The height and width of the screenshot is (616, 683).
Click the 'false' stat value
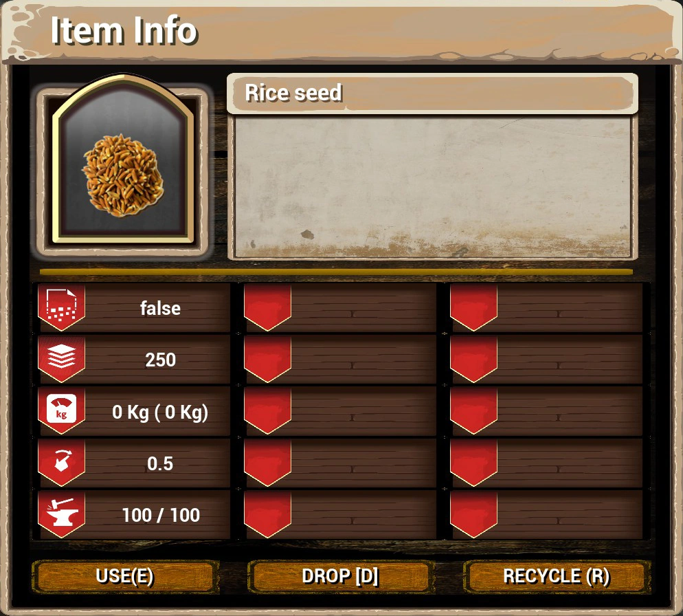[x=160, y=308]
